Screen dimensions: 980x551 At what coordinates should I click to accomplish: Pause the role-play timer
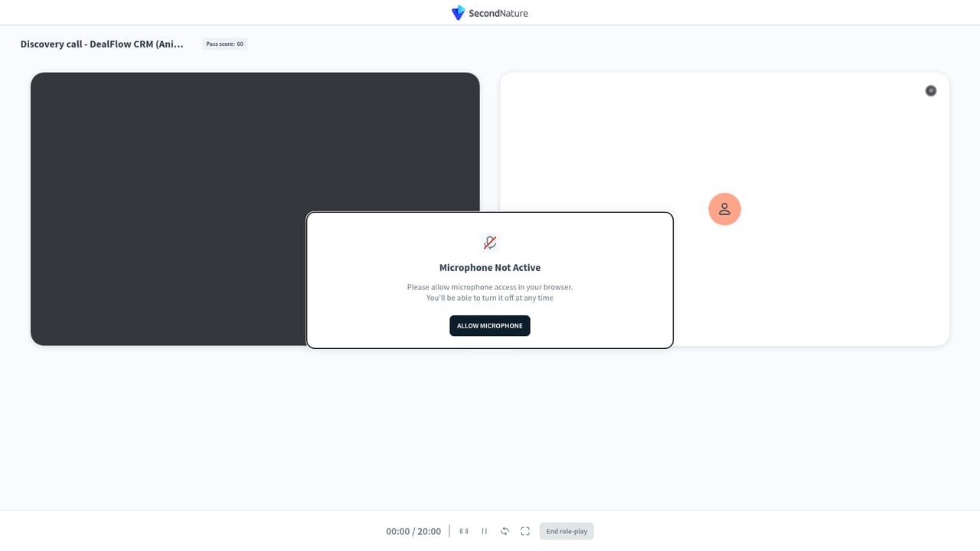(484, 531)
